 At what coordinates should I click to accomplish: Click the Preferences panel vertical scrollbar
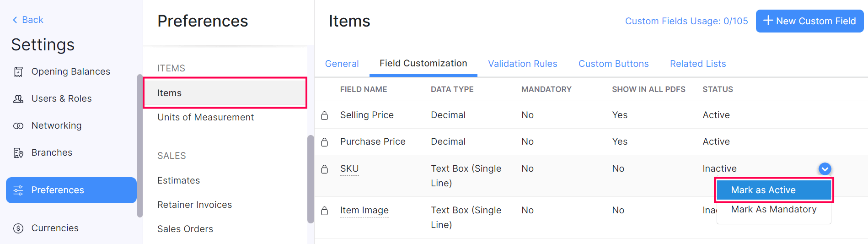[x=311, y=179]
